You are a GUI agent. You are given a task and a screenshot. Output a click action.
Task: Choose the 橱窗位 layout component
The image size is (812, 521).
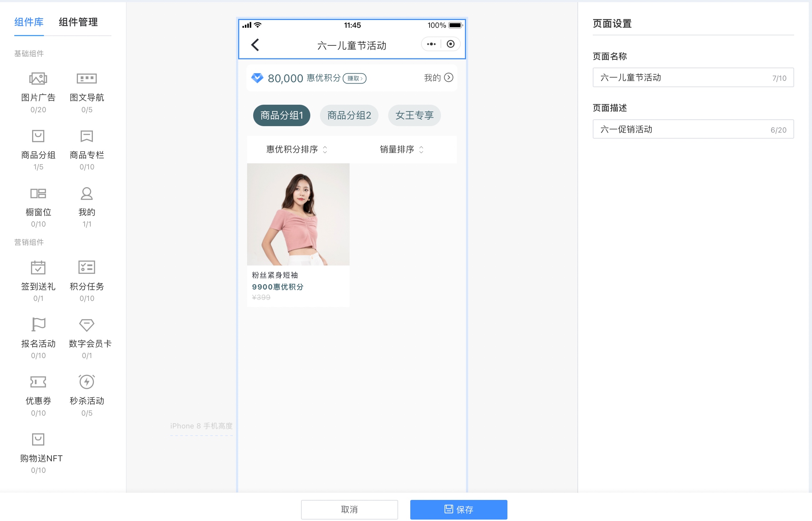point(38,194)
